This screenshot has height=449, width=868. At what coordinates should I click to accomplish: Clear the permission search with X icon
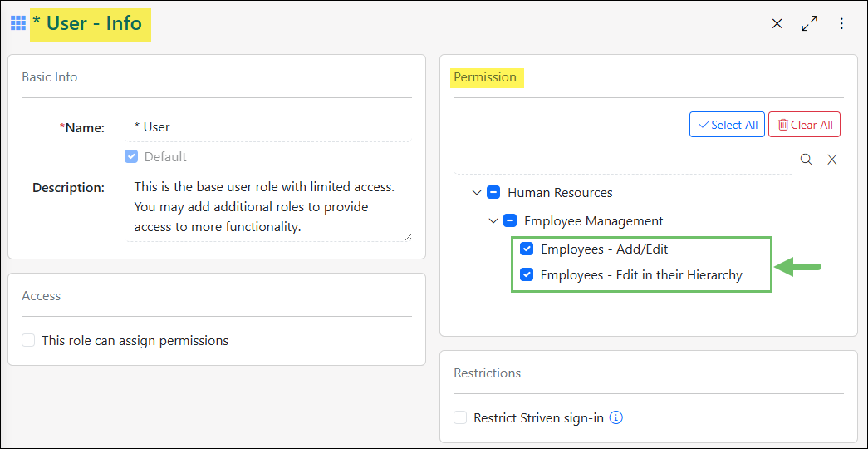[832, 160]
